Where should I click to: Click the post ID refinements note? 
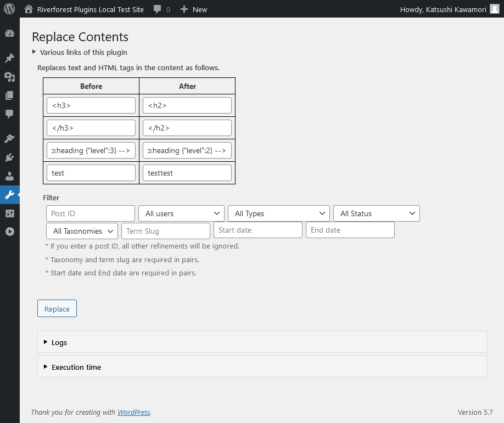click(x=142, y=246)
